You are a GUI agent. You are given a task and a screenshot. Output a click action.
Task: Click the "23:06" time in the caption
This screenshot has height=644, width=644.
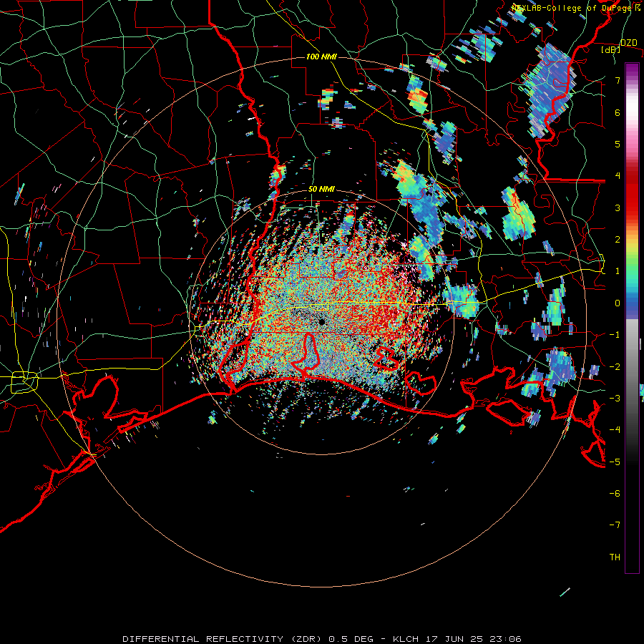[x=504, y=639]
